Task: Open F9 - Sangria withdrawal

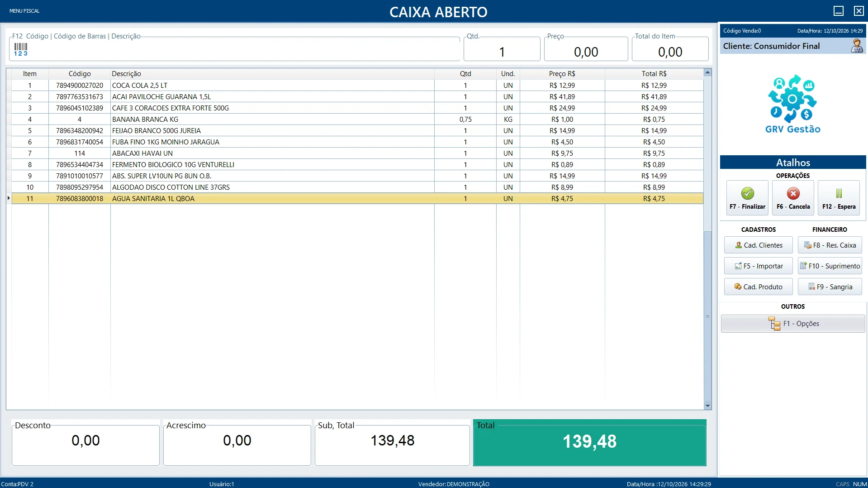Action: (x=830, y=287)
